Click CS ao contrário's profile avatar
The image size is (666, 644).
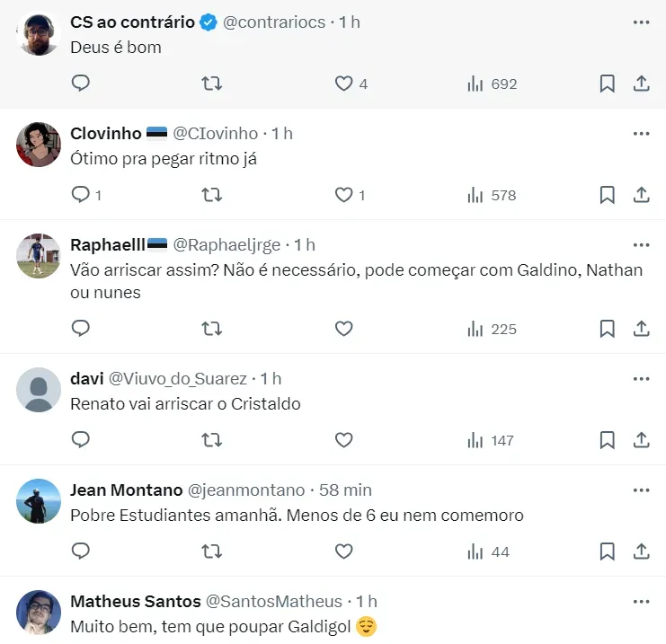[x=39, y=35]
